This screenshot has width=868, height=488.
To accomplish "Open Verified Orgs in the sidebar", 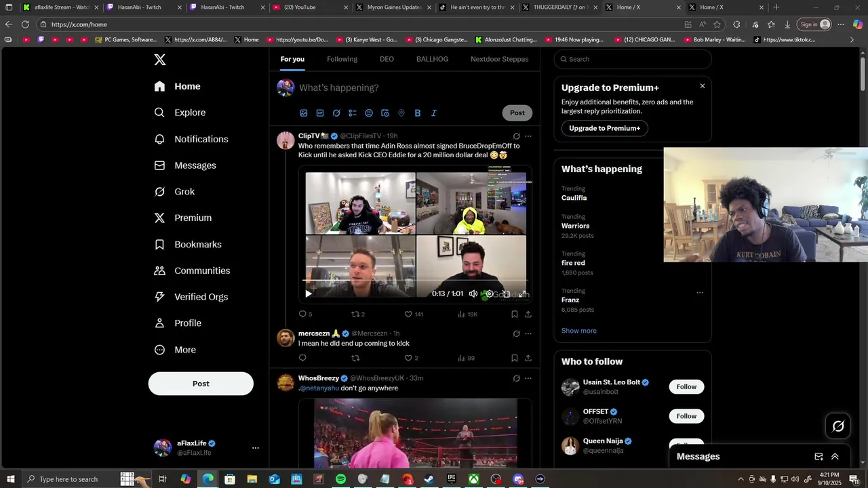I will click(191, 297).
